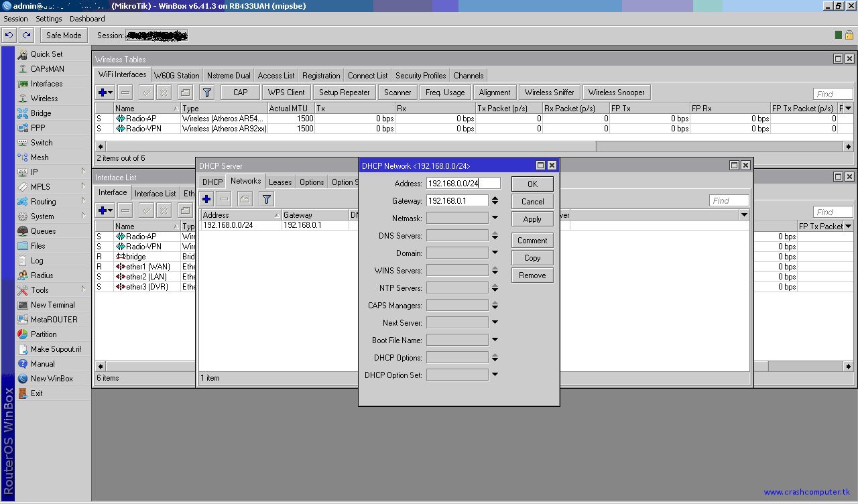
Task: Open the Settings menu
Action: click(48, 19)
